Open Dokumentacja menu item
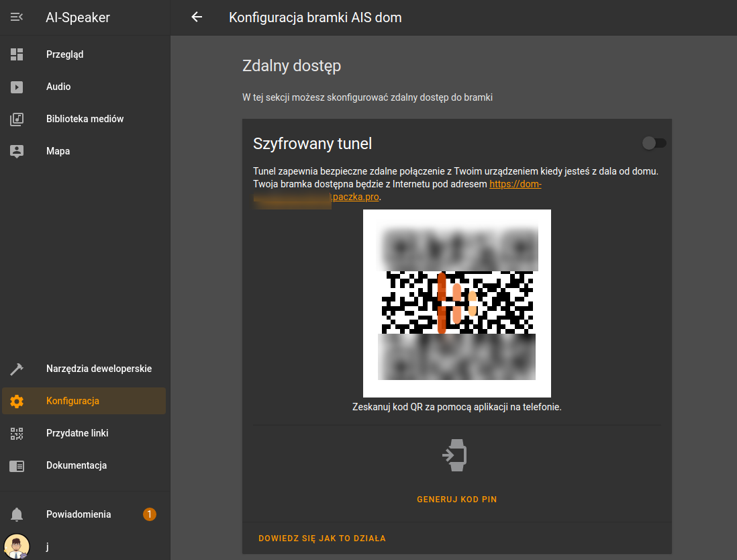Viewport: 737px width, 560px height. (x=85, y=465)
